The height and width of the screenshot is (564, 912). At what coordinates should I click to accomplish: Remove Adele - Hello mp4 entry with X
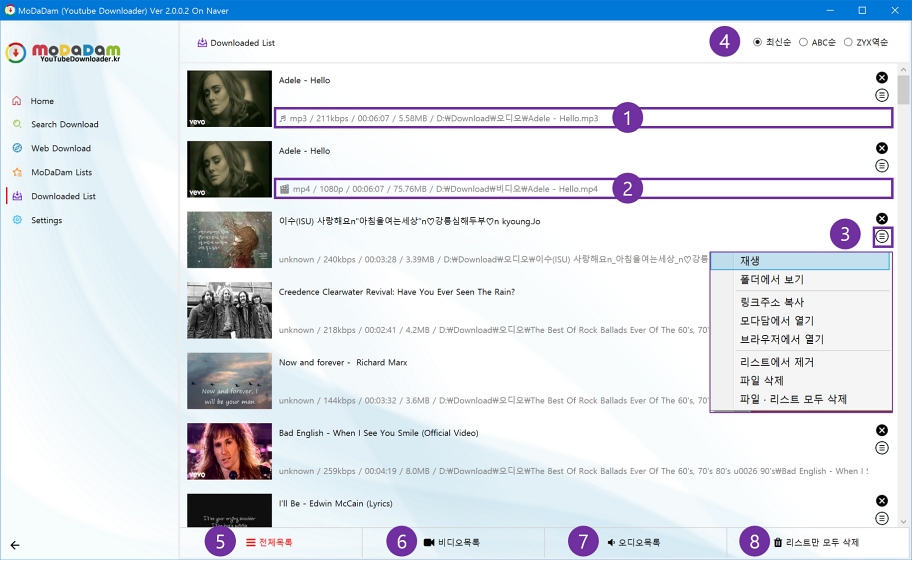pyautogui.click(x=882, y=148)
